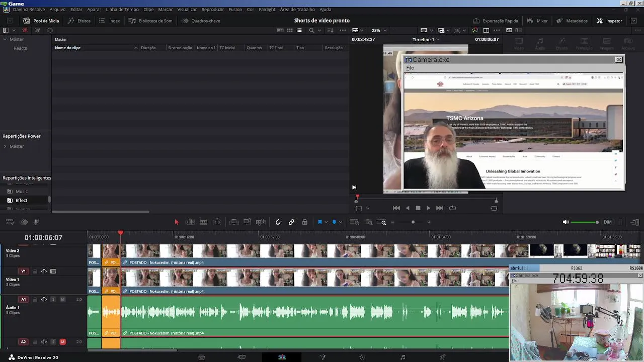Open the viewer zoom 23% dropdown
The image size is (644, 362).
pos(379,30)
